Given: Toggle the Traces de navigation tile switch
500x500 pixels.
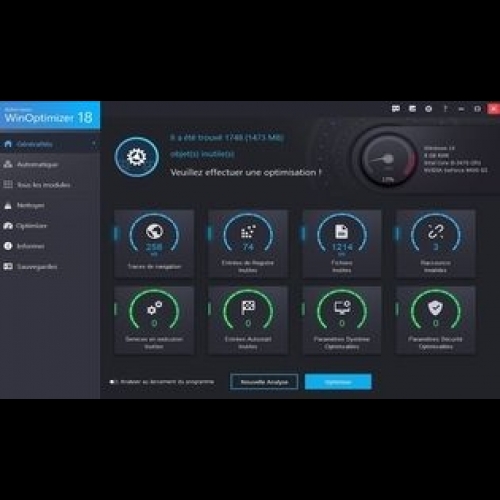Looking at the screenshot, I should [x=116, y=233].
